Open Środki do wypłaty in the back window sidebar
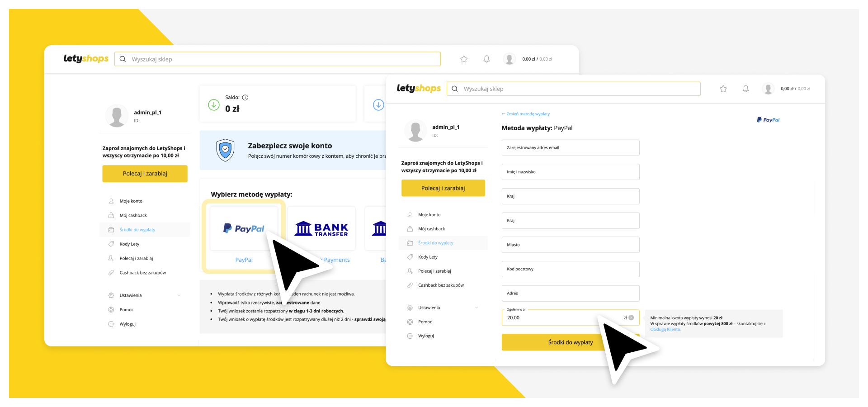The width and height of the screenshot is (868, 407). 145,230
